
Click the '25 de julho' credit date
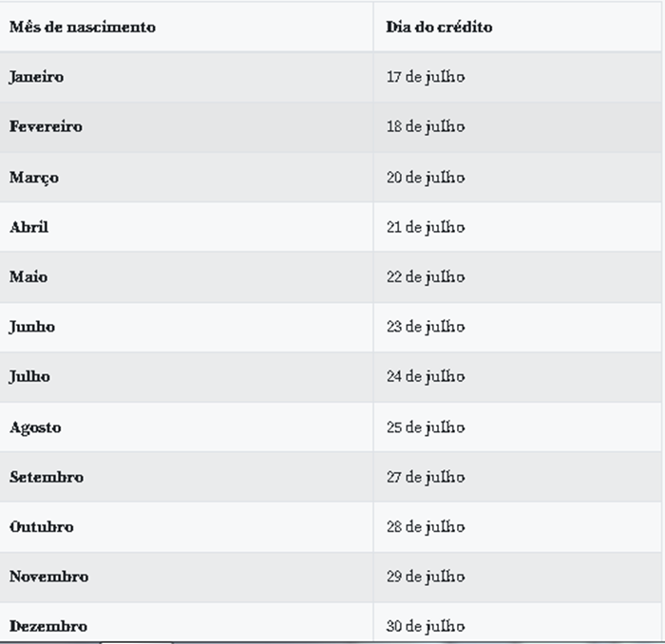pos(426,427)
